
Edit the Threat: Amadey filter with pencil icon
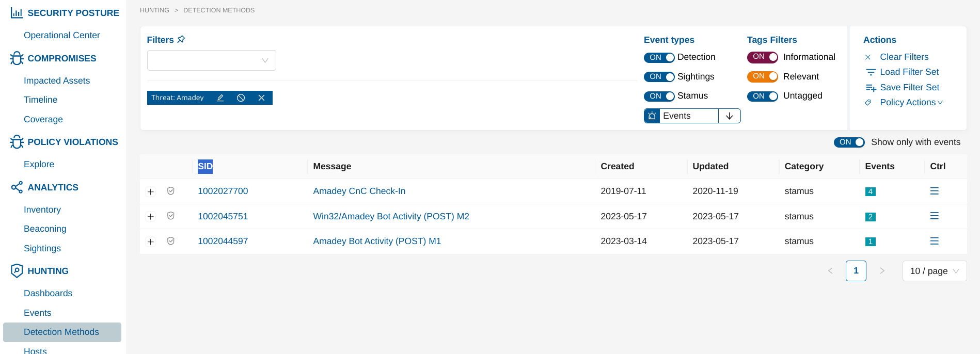(220, 98)
